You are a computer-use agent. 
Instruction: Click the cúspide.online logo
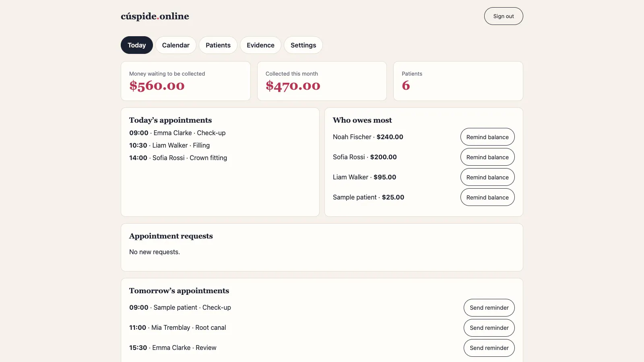point(155,16)
